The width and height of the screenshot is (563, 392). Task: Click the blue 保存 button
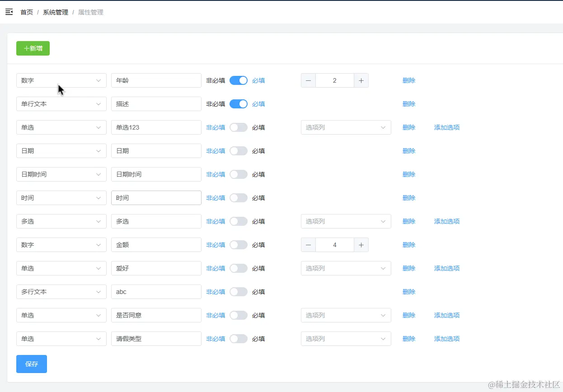point(32,364)
